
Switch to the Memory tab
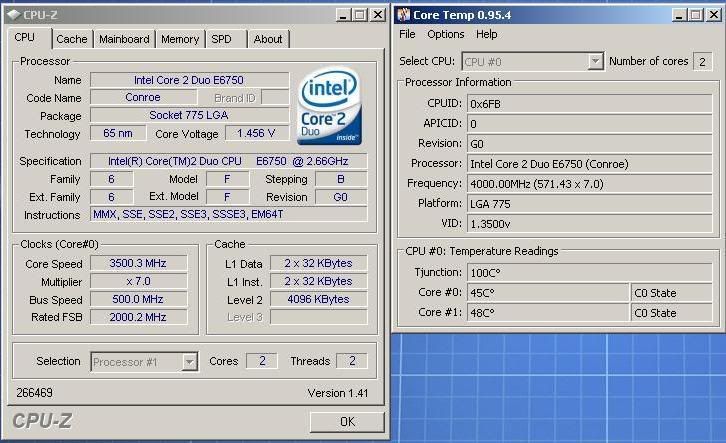[180, 39]
